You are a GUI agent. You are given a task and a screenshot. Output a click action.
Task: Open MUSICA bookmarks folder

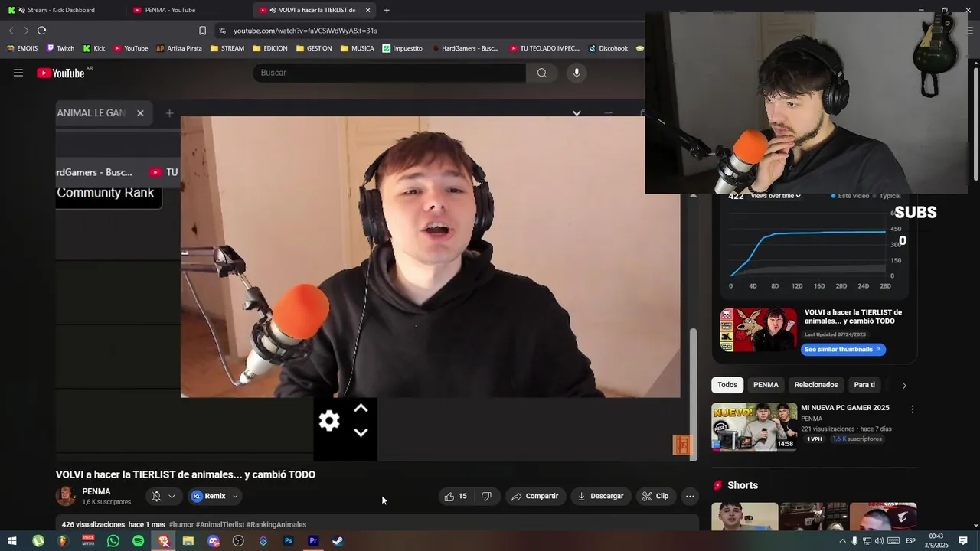(x=358, y=48)
